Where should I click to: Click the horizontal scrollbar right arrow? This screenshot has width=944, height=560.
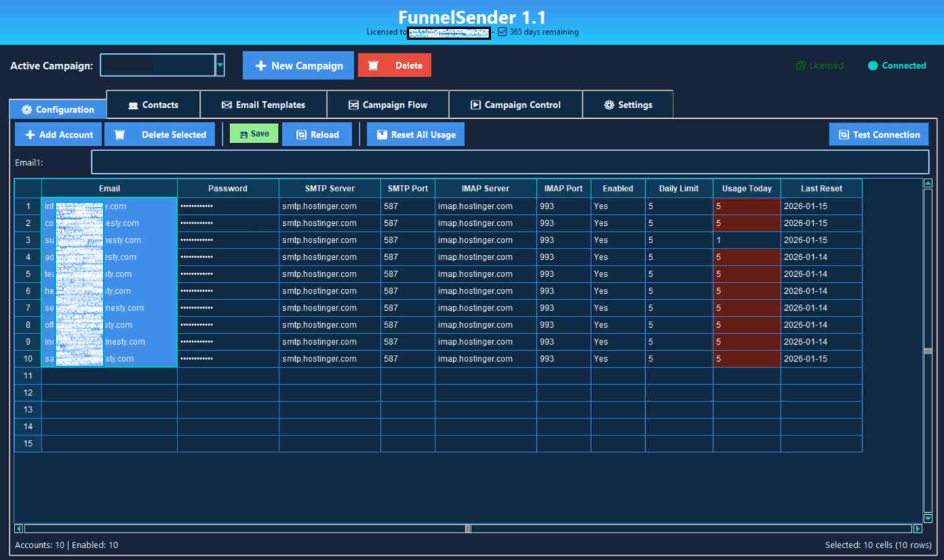(918, 529)
